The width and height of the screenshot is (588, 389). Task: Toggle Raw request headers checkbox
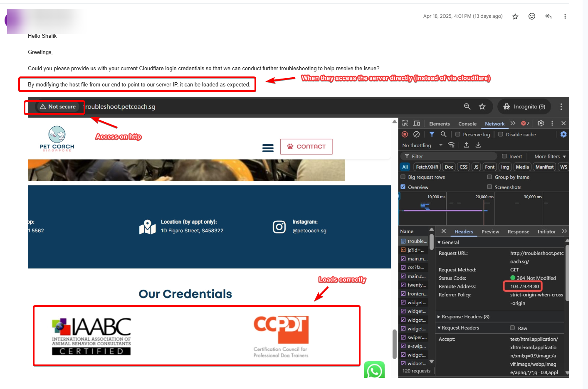tap(512, 328)
